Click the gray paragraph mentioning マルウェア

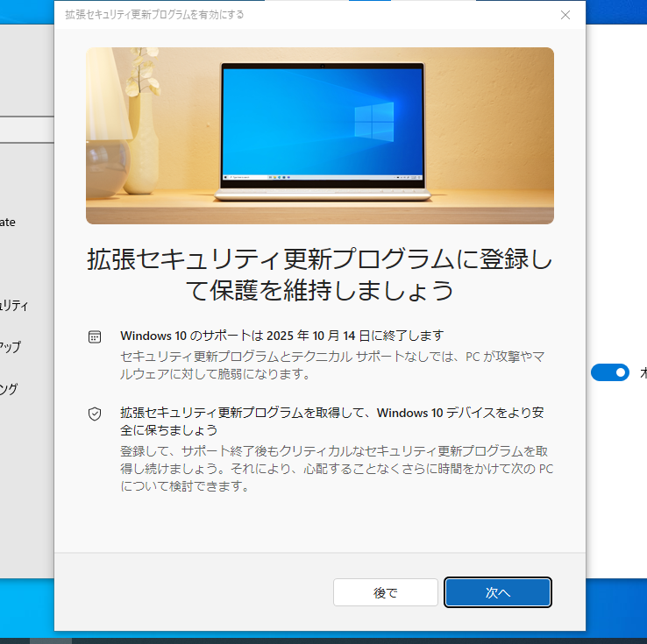click(331, 365)
